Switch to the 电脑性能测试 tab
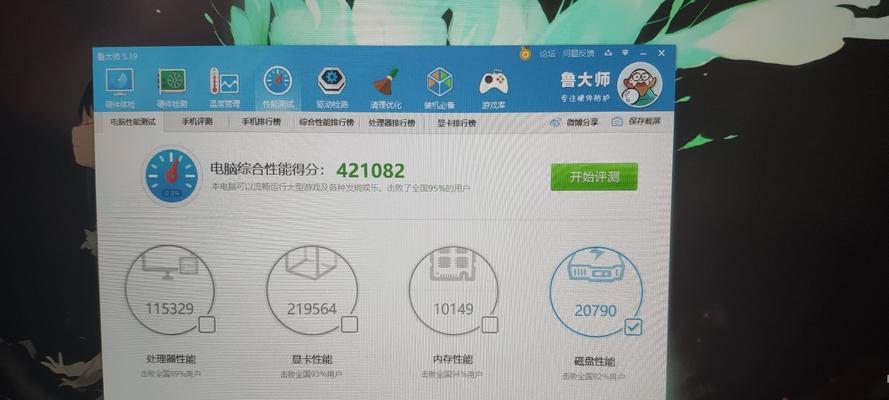The width and height of the screenshot is (889, 400). pyautogui.click(x=133, y=122)
